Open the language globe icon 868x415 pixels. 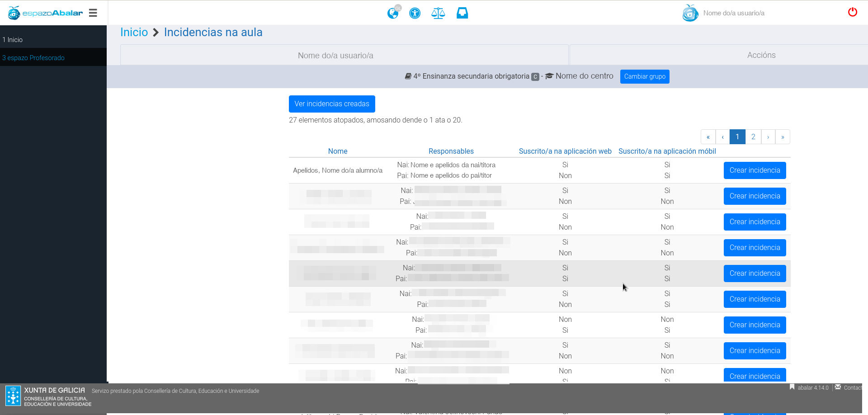pyautogui.click(x=393, y=13)
